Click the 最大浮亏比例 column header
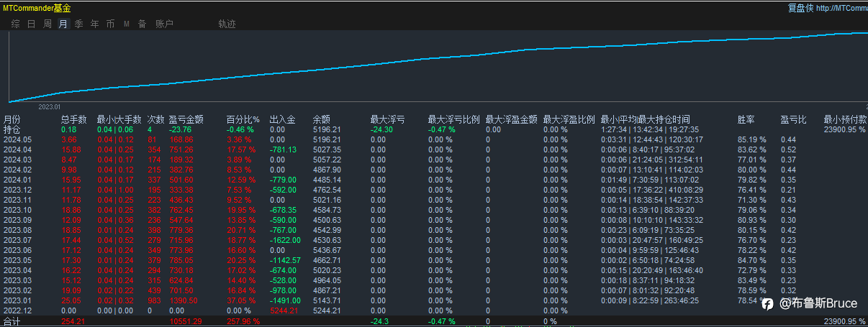 tap(453, 119)
